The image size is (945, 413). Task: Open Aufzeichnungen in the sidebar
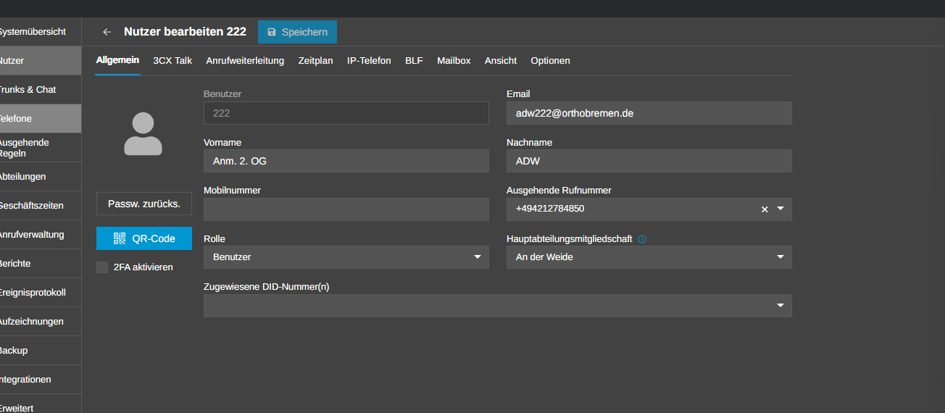point(40,321)
